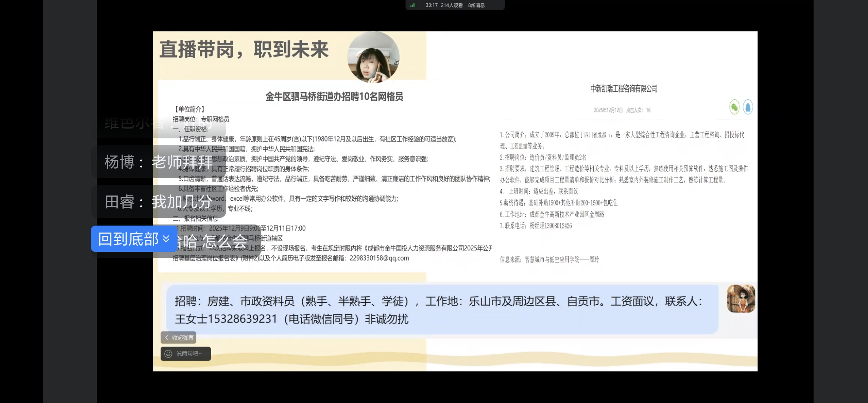Click the green signal strength icon
The width and height of the screenshot is (868, 403).
412,5
